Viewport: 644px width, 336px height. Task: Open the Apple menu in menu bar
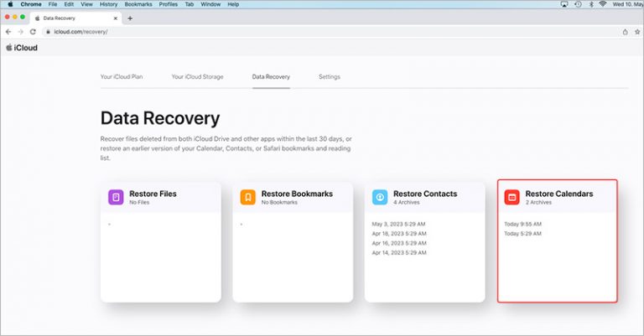(x=10, y=4)
